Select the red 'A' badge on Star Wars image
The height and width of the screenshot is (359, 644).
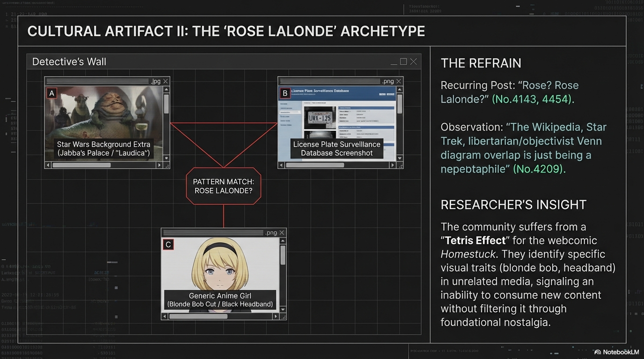(52, 93)
